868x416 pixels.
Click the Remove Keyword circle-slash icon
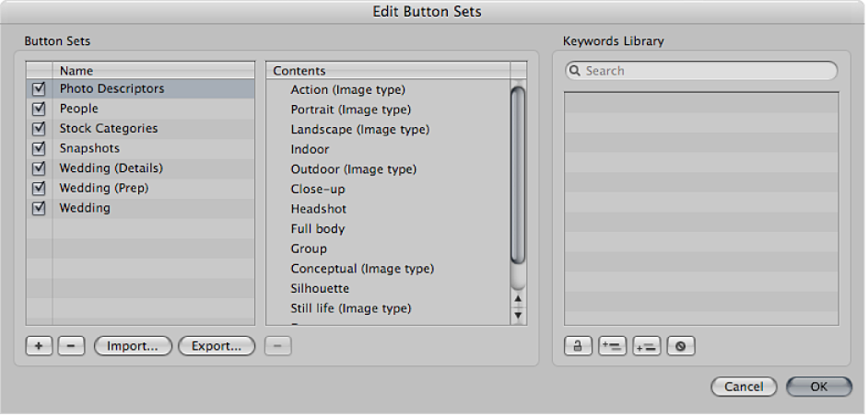click(681, 346)
